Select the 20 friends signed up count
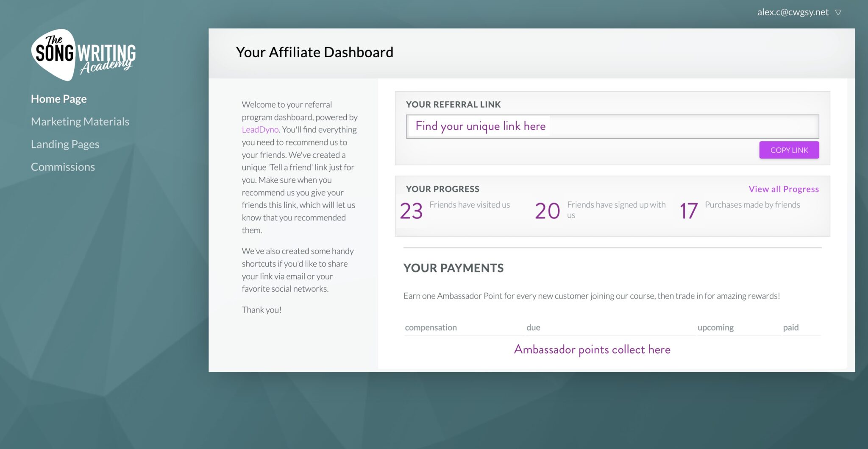 547,211
